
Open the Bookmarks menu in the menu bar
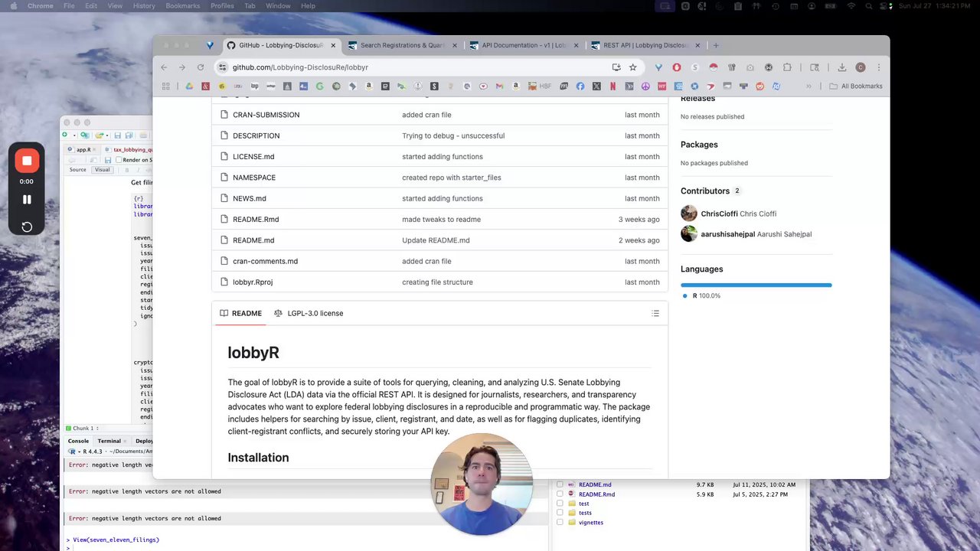click(x=183, y=6)
